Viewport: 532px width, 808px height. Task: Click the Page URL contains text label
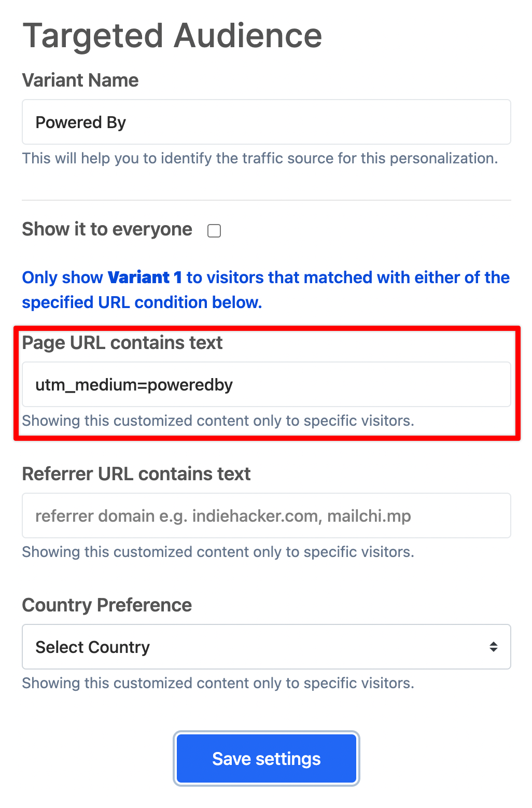pyautogui.click(x=122, y=343)
